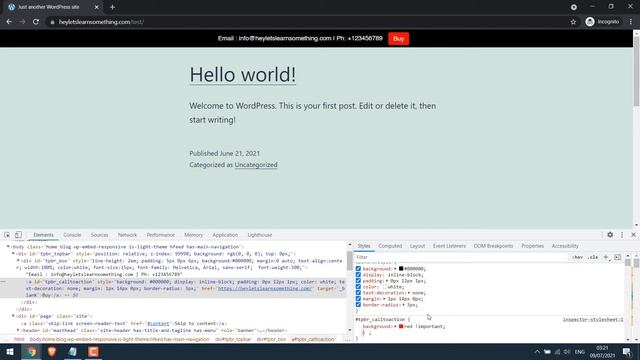Viewport: 640px width, 360px height.
Task: Collapse the tpbr_box div node
Action: pyautogui.click(x=18, y=260)
